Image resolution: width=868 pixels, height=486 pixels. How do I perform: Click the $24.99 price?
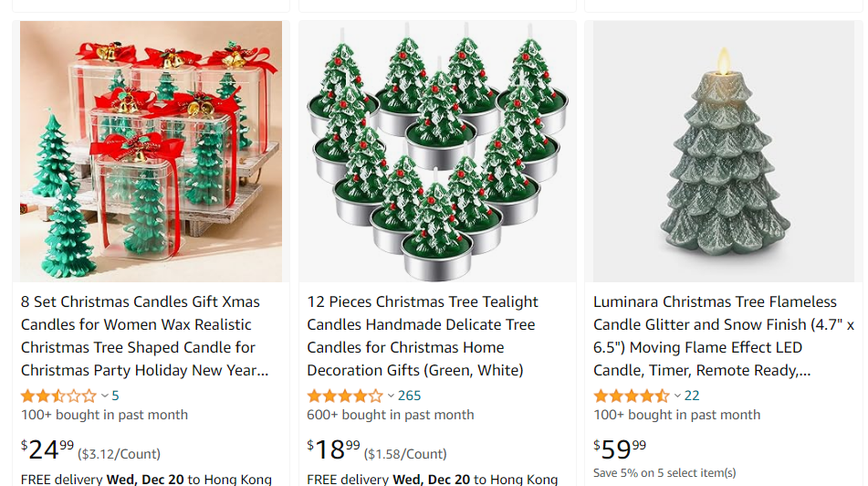tap(47, 449)
